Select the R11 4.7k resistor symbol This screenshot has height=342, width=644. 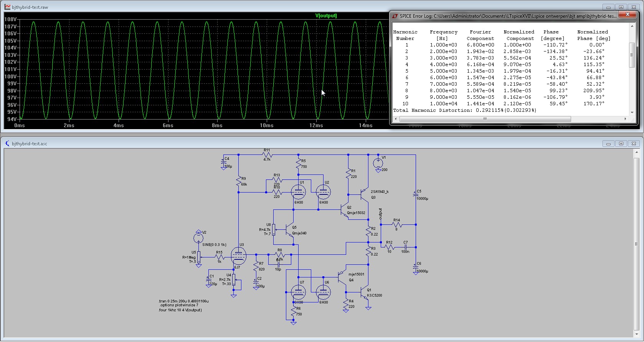tap(267, 155)
